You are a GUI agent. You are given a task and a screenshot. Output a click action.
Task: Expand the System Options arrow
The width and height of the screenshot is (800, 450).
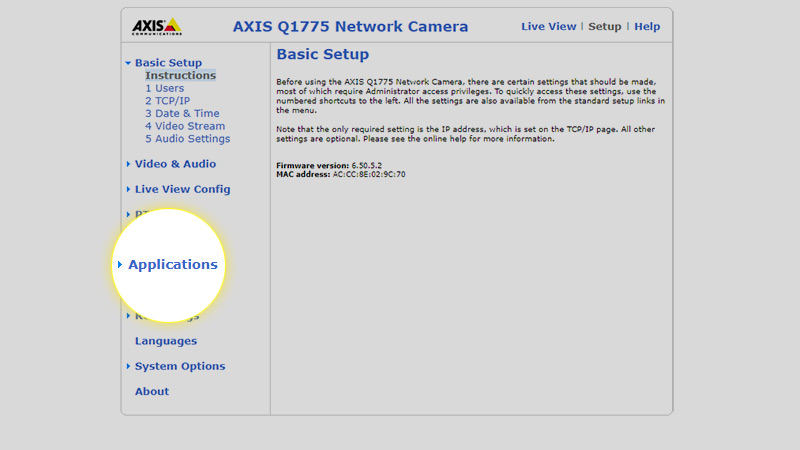(x=128, y=366)
